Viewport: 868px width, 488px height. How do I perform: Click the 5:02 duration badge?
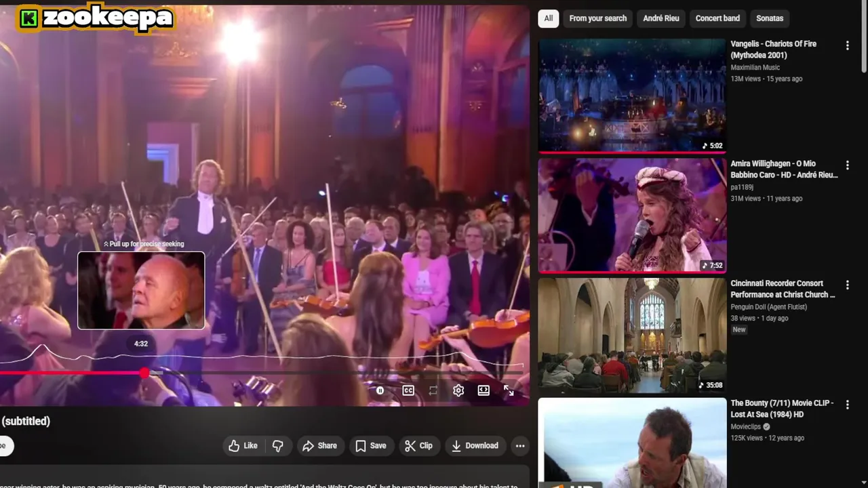click(x=712, y=146)
